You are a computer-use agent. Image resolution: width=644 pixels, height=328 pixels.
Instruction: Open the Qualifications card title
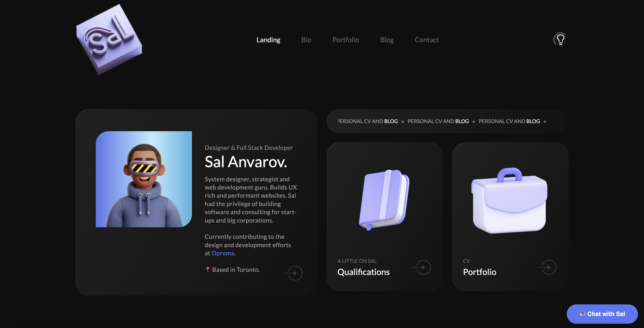(363, 272)
